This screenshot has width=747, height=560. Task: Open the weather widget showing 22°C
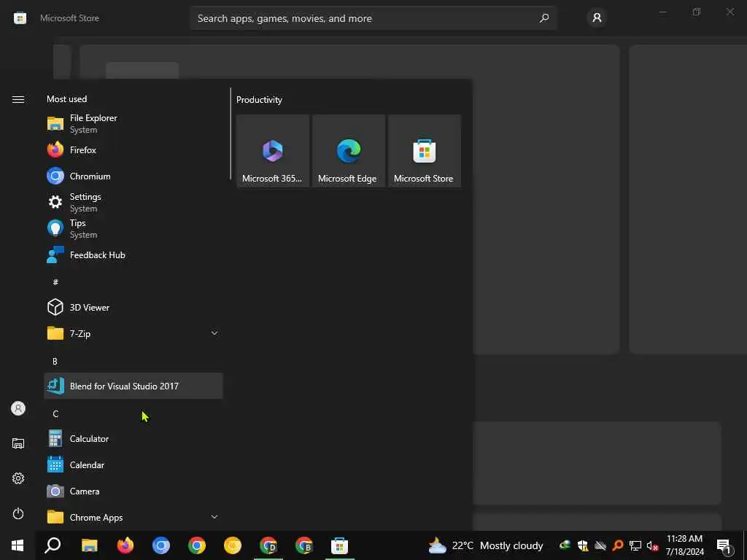(485, 545)
